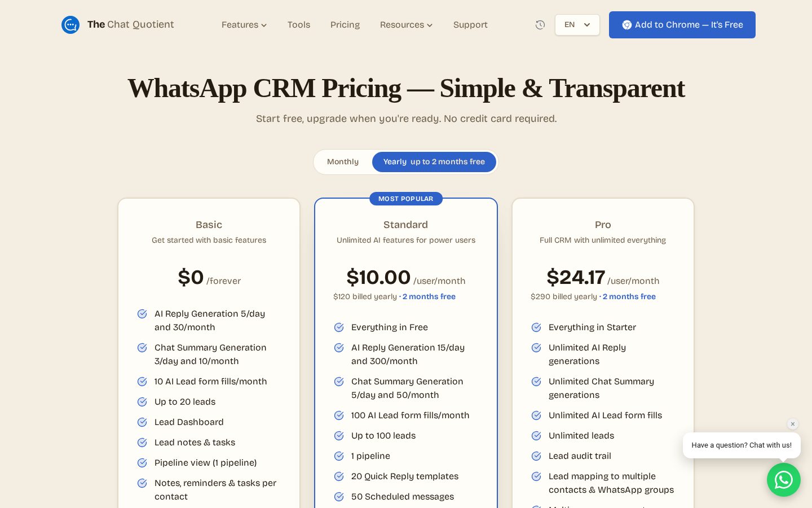Go to the Tools page
The height and width of the screenshot is (508, 812).
pos(299,25)
